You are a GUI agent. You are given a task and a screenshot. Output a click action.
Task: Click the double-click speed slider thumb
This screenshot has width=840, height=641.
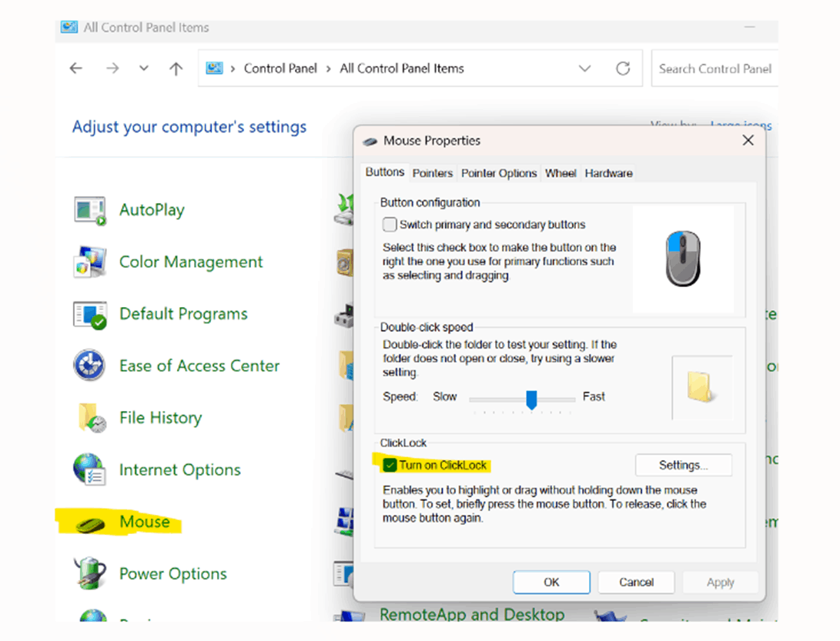531,399
